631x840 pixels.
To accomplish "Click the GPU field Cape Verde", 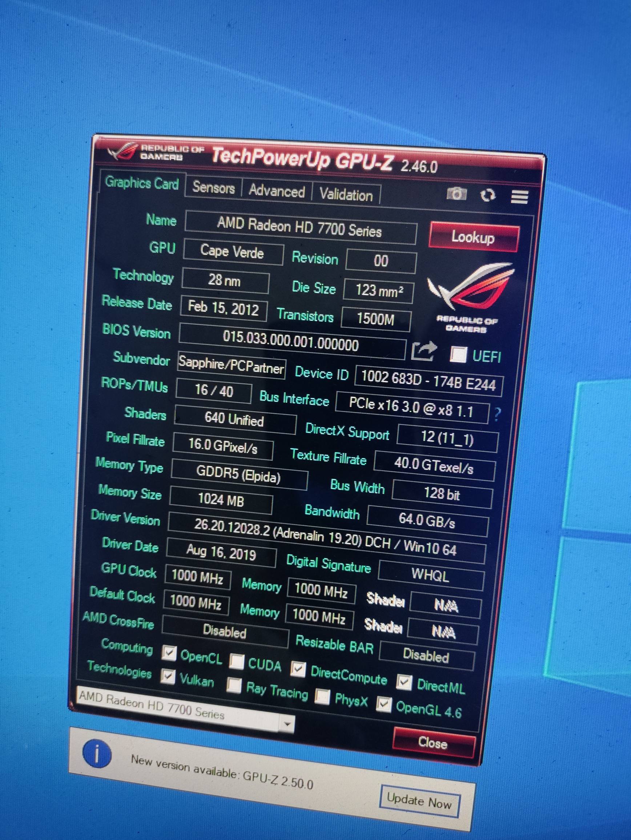I will pyautogui.click(x=233, y=252).
